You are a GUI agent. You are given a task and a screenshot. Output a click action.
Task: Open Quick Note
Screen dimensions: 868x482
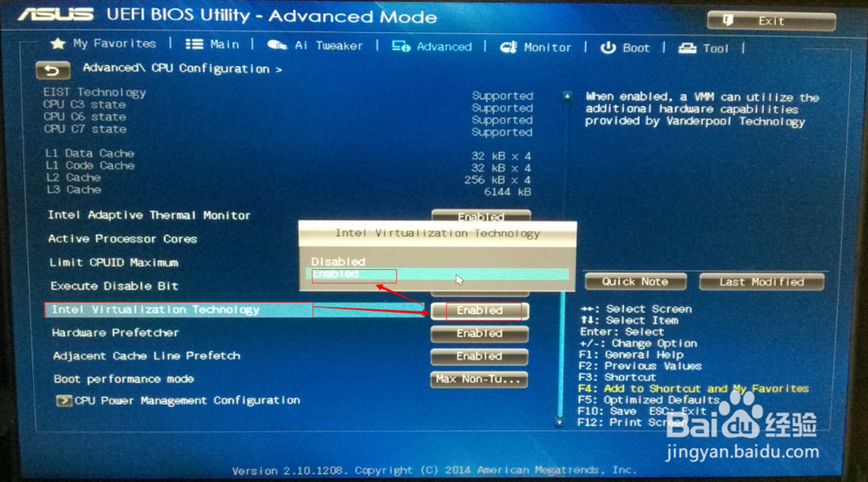[635, 281]
